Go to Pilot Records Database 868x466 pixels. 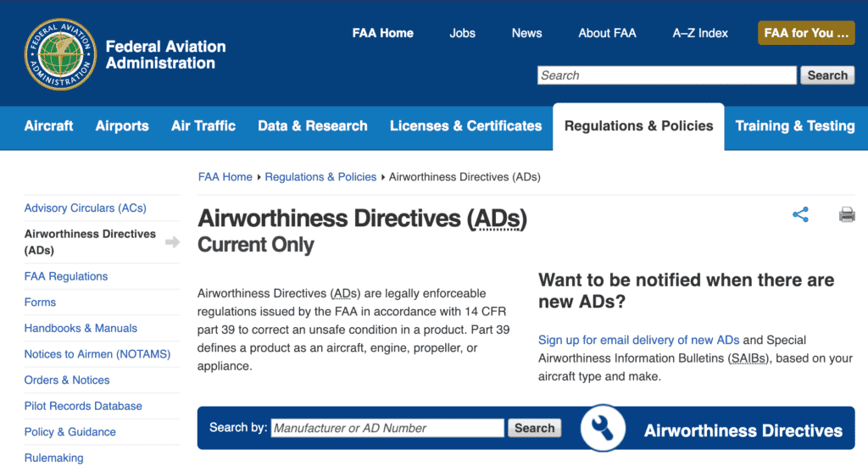(83, 406)
